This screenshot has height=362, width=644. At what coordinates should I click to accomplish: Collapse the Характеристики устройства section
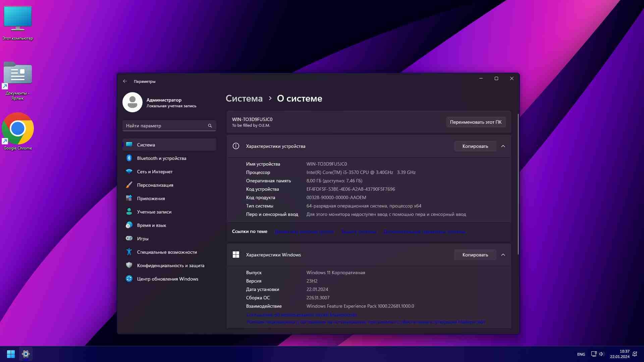[x=503, y=146]
